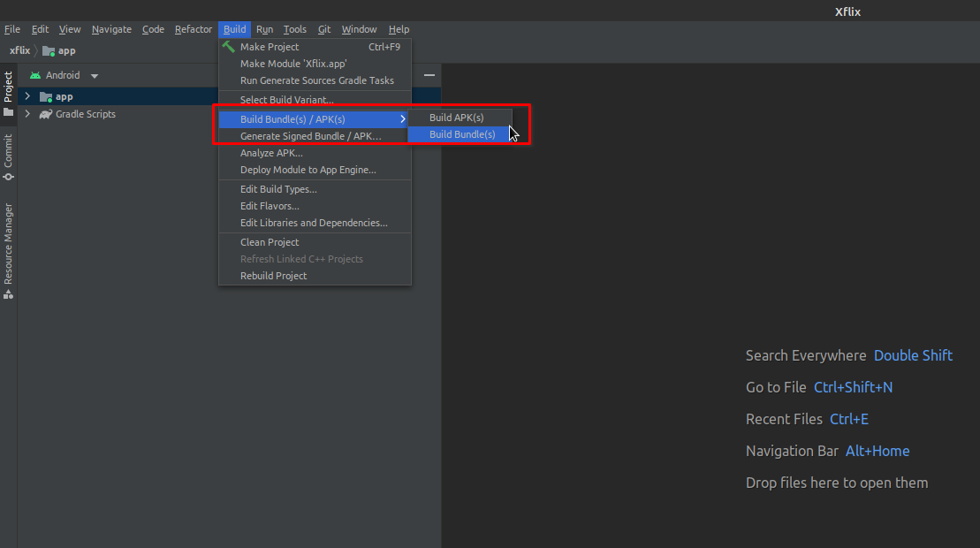Select Rebuild Project
The width and height of the screenshot is (980, 548).
[315, 276]
